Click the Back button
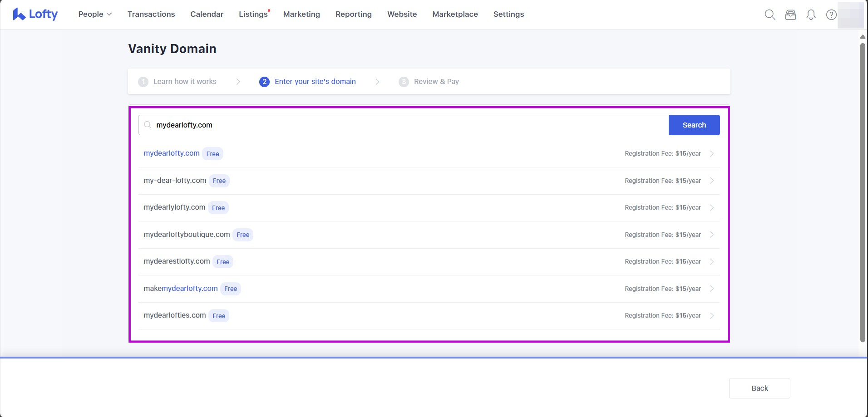Image resolution: width=868 pixels, height=417 pixels. 759,388
